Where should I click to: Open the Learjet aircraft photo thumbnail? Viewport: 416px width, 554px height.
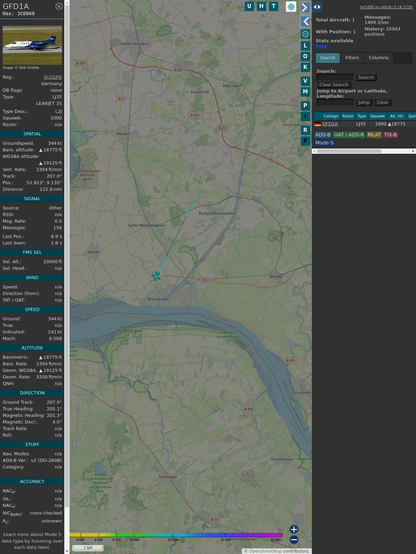click(32, 45)
